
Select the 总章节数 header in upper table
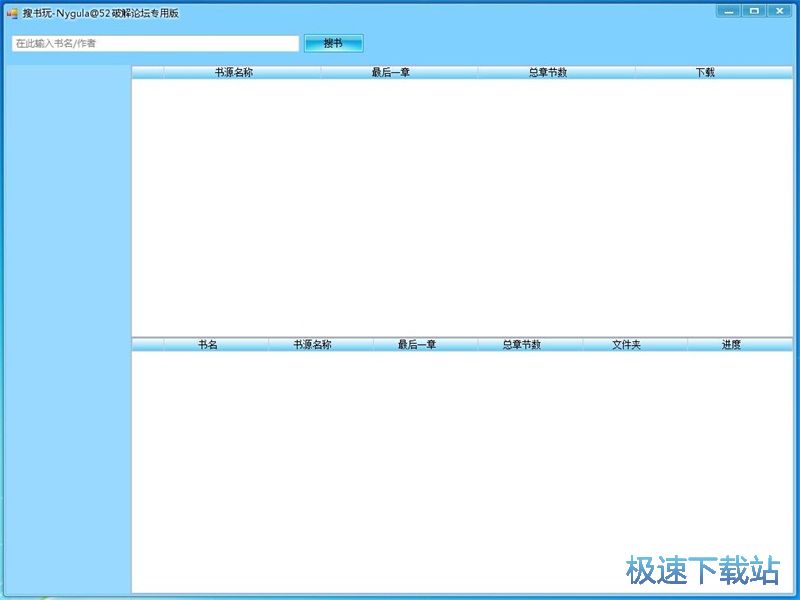pyautogui.click(x=557, y=72)
